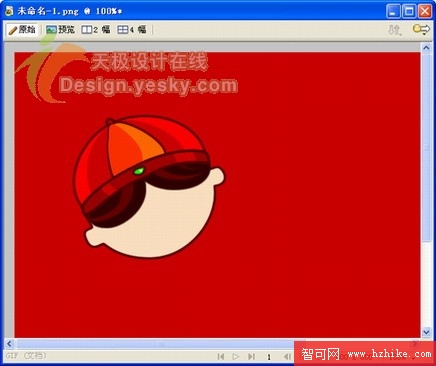Go to the first frame

click(x=221, y=357)
